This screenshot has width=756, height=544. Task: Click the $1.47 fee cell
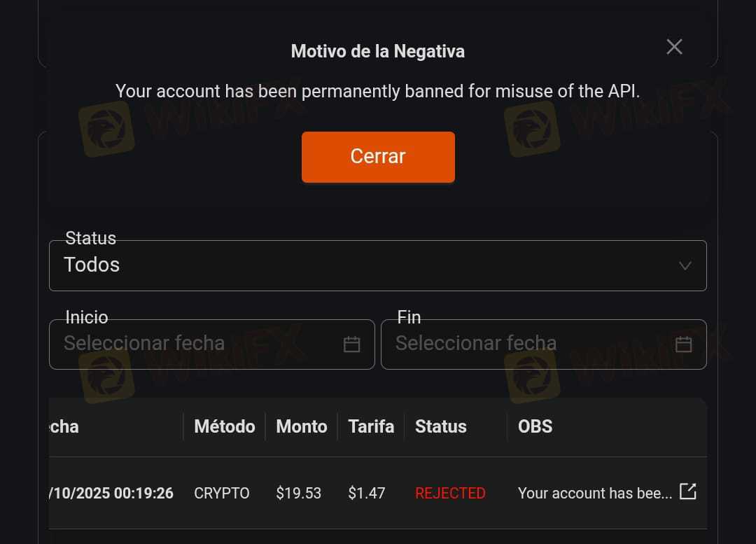tap(366, 493)
